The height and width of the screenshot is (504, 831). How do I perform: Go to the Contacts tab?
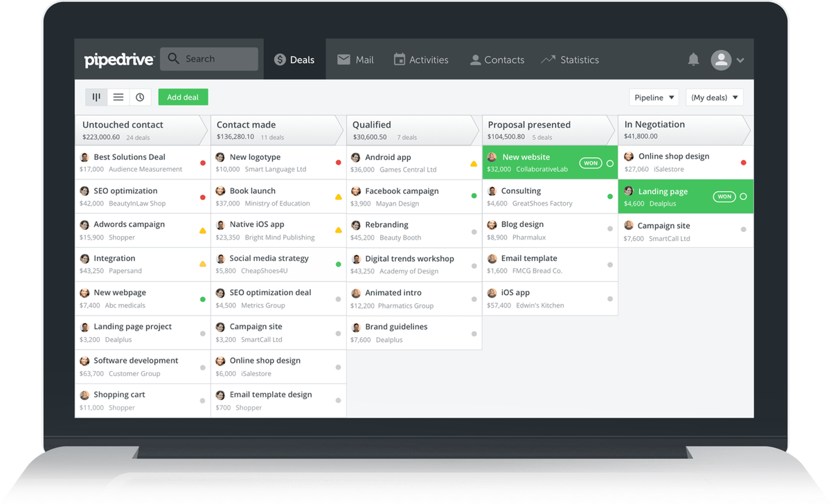pyautogui.click(x=497, y=60)
